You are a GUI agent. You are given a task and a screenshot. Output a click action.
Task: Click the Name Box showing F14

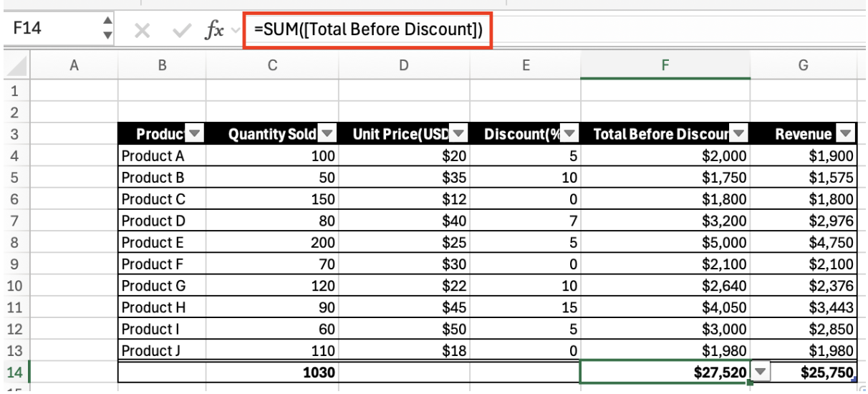[x=50, y=29]
